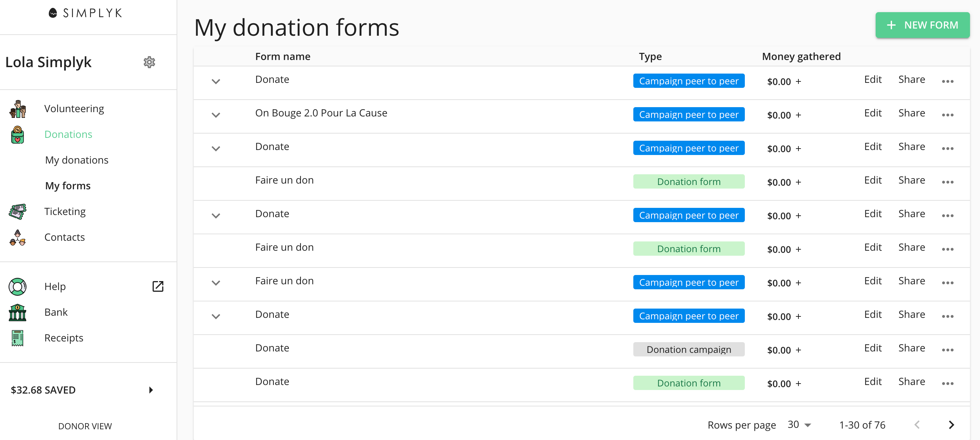Open Help external link icon

[158, 286]
